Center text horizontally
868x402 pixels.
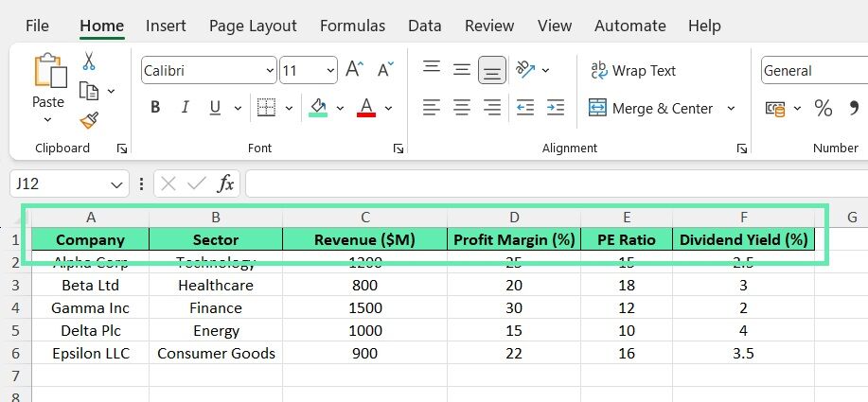(x=462, y=107)
